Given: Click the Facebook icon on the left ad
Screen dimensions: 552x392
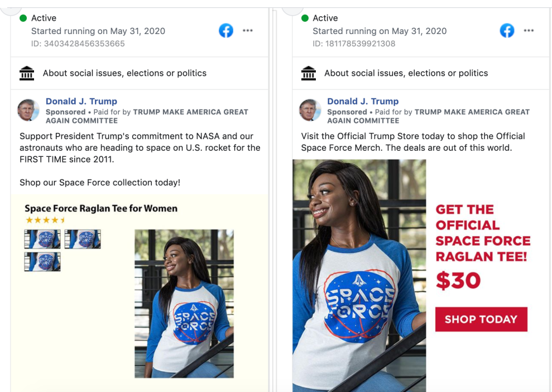Looking at the screenshot, I should (x=226, y=30).
